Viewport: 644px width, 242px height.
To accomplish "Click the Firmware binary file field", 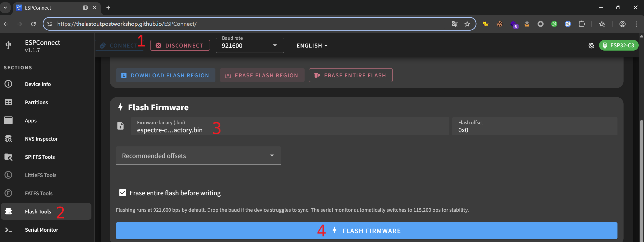I will click(x=290, y=126).
